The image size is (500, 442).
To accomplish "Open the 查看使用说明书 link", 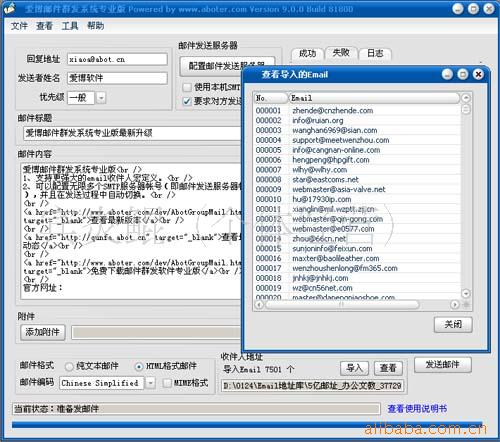I will 417,409.
